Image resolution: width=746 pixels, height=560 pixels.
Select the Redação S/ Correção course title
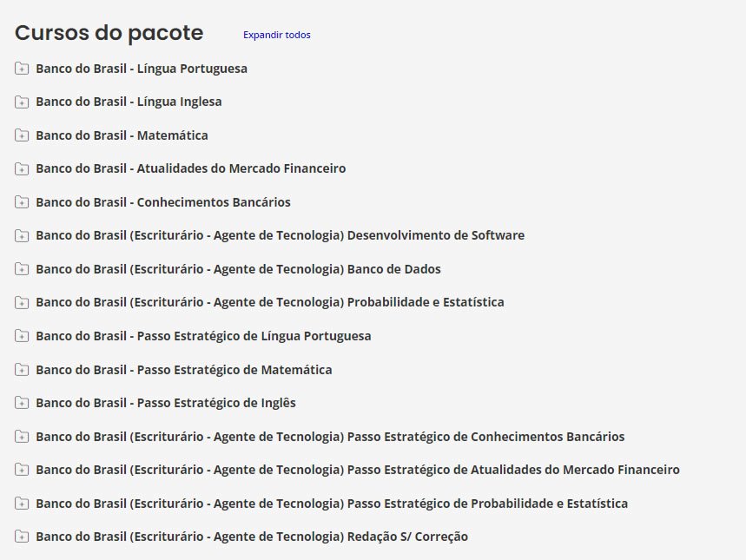click(252, 537)
